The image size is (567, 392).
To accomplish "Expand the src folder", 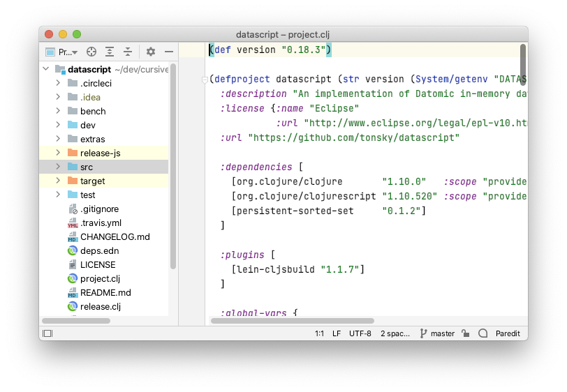I will click(x=58, y=167).
